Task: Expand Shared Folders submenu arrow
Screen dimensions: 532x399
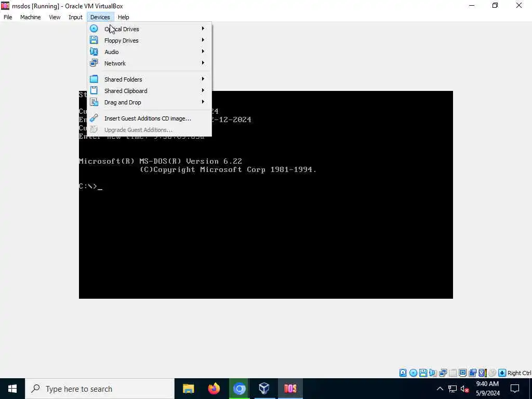Action: point(203,79)
